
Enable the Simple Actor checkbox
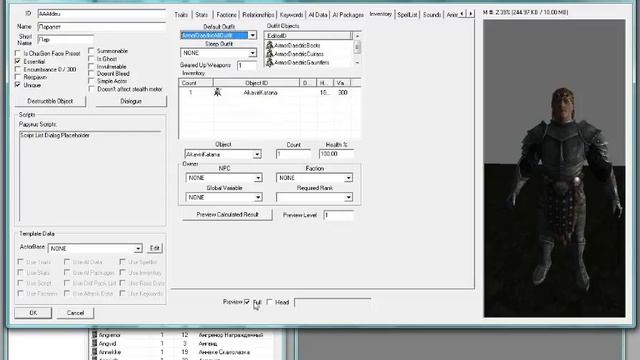pyautogui.click(x=91, y=81)
